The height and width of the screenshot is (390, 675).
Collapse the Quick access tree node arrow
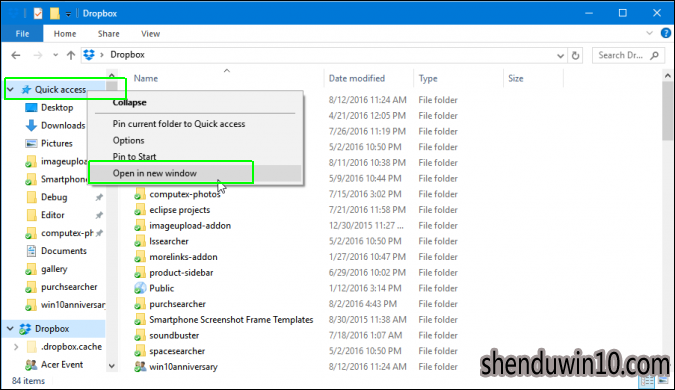point(11,90)
